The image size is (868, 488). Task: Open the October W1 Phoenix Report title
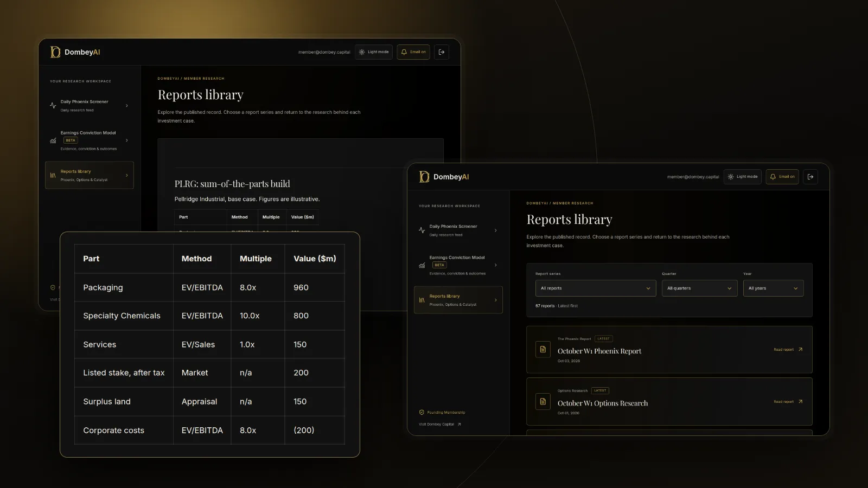click(x=599, y=351)
